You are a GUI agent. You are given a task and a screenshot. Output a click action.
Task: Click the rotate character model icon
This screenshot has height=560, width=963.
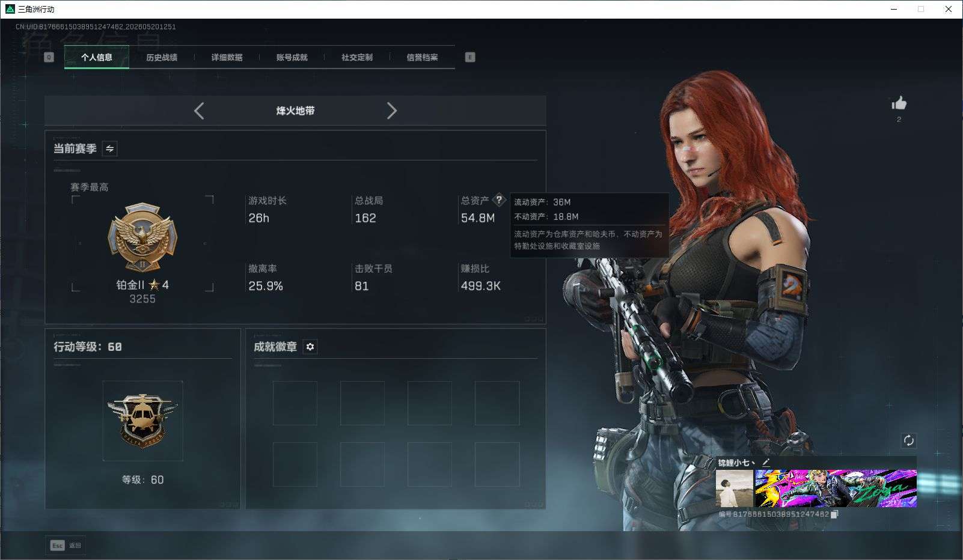[x=908, y=440]
